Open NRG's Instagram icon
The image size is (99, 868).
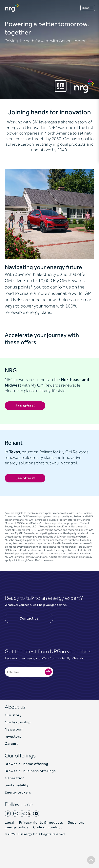tap(15, 813)
